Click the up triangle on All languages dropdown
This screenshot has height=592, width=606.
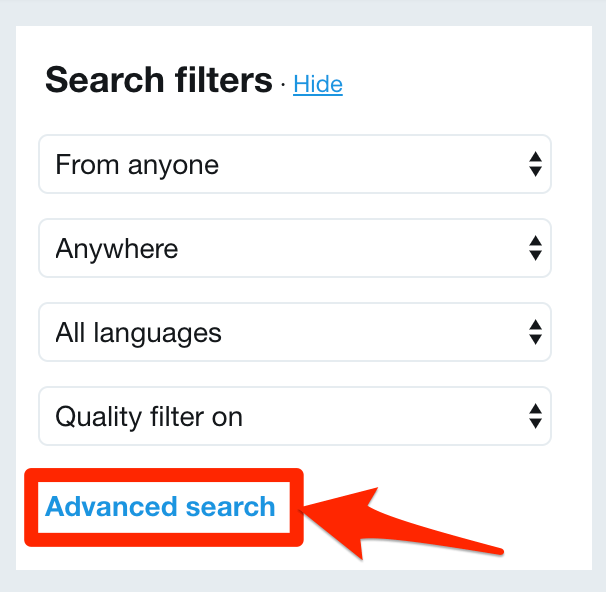pos(536,325)
